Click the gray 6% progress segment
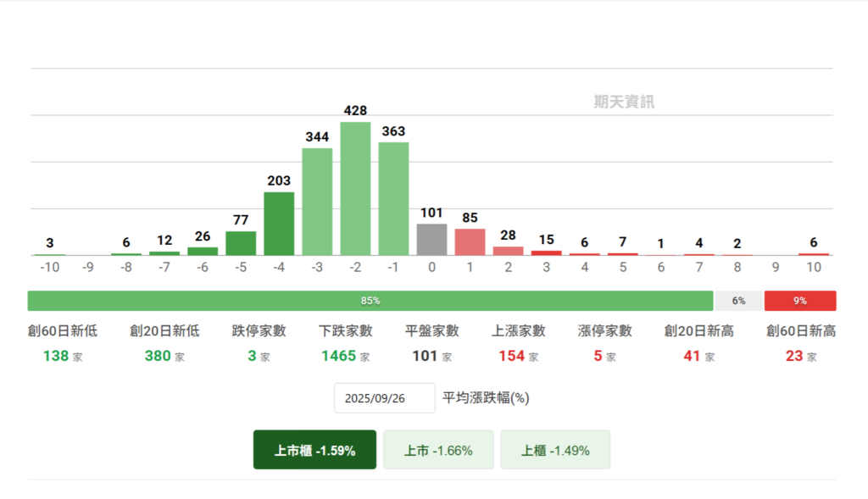The width and height of the screenshot is (868, 499). point(738,301)
